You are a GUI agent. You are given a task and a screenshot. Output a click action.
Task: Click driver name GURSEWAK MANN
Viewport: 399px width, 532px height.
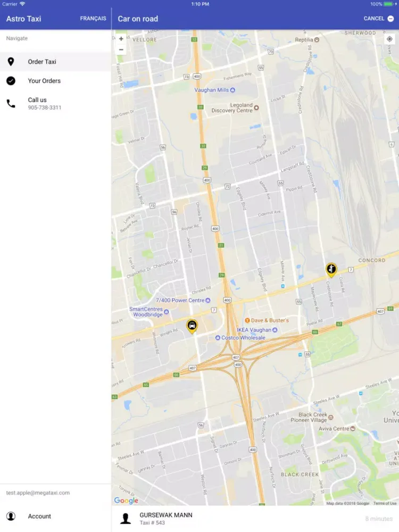pyautogui.click(x=166, y=515)
